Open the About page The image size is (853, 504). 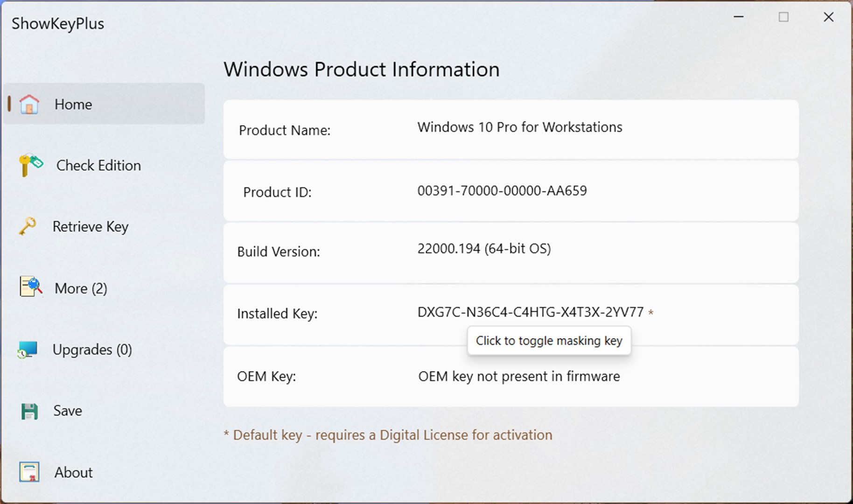coord(73,472)
